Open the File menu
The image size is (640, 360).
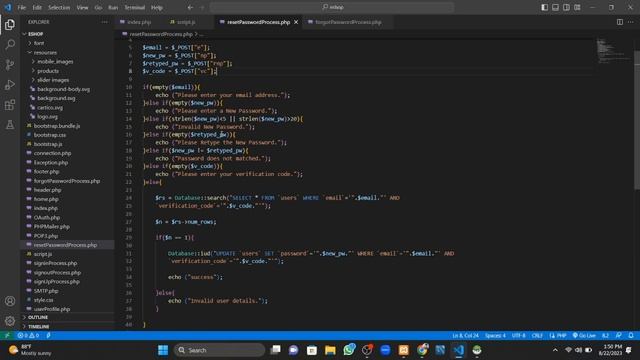pos(22,7)
